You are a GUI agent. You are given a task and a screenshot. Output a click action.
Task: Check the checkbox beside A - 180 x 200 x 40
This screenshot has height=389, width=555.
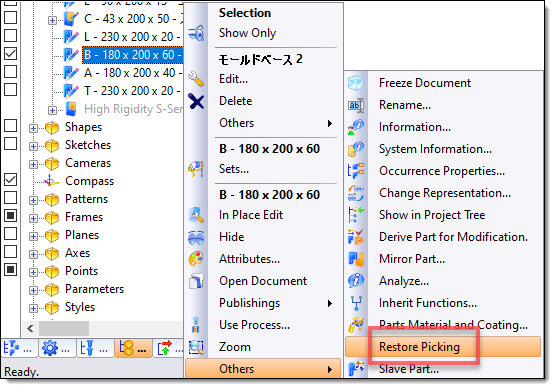click(x=11, y=72)
